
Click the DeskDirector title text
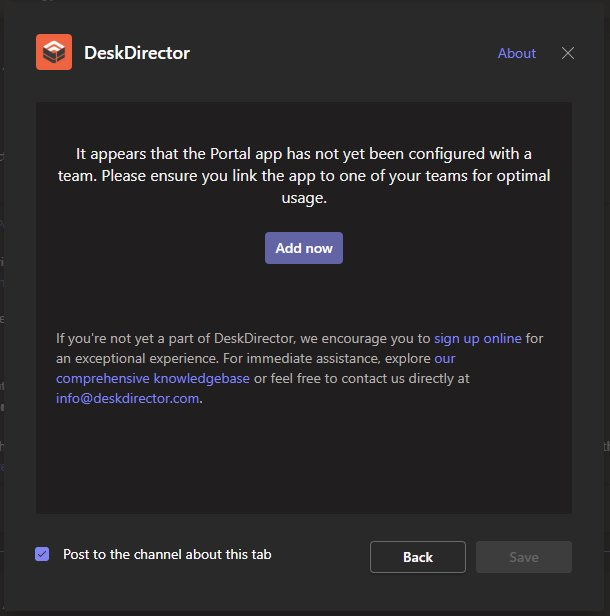pos(137,53)
